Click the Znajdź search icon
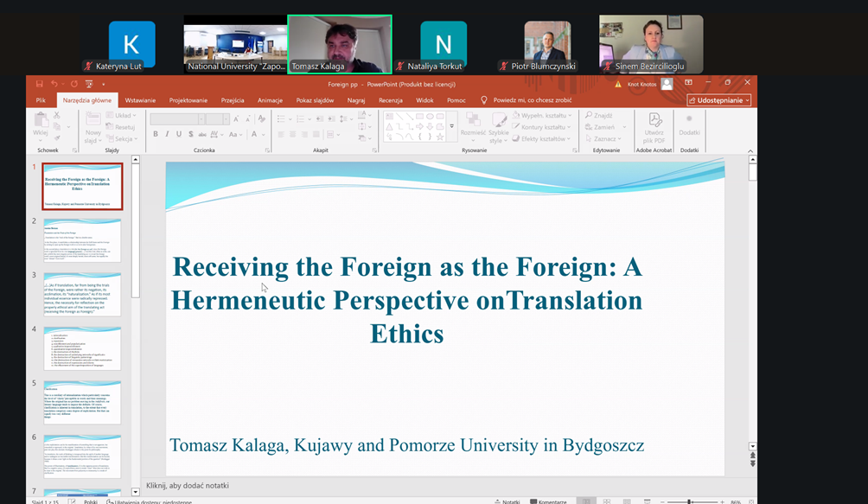The image size is (868, 504). click(599, 115)
